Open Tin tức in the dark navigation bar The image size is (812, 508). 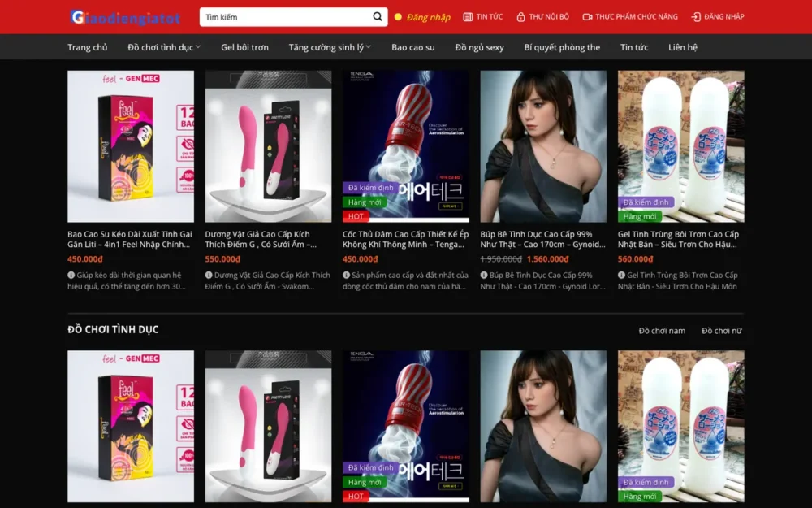pyautogui.click(x=634, y=47)
